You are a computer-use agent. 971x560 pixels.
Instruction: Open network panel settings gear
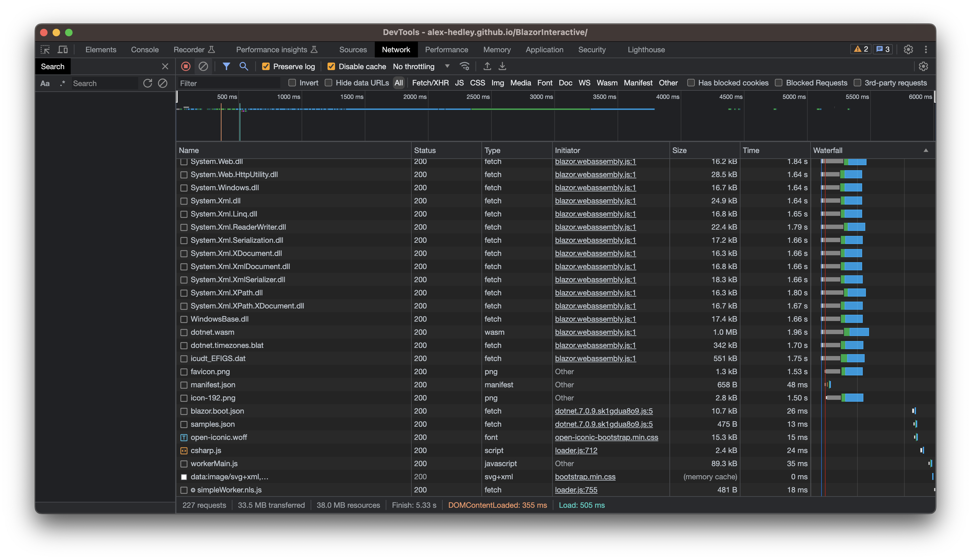click(923, 66)
